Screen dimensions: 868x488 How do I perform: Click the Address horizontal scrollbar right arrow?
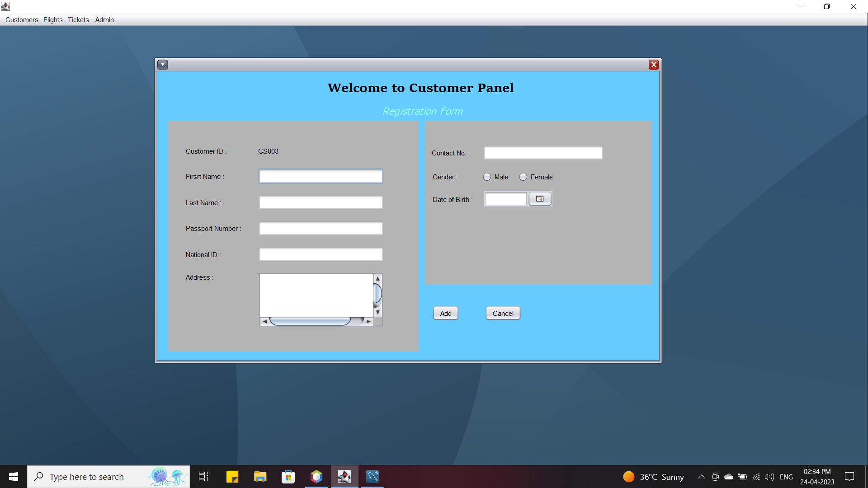368,322
